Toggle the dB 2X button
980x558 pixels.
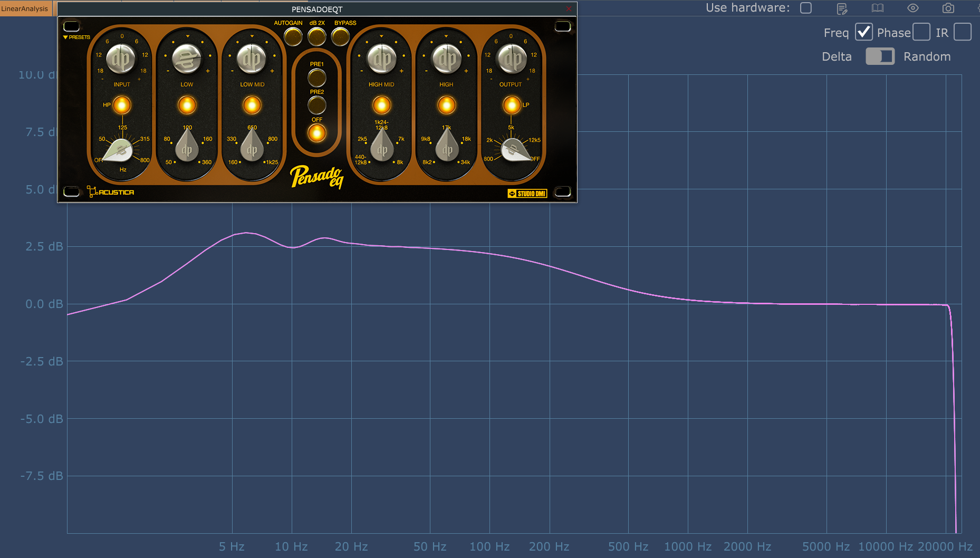pyautogui.click(x=316, y=36)
